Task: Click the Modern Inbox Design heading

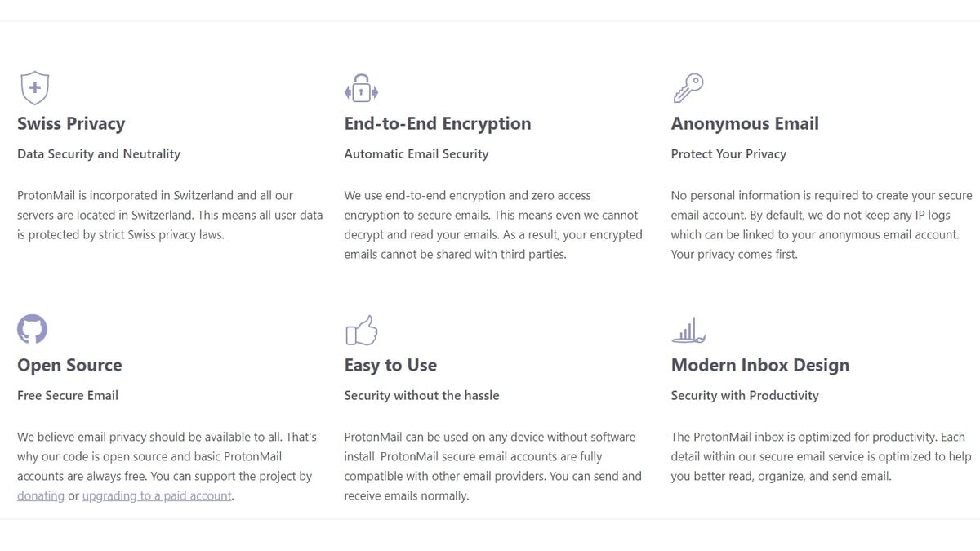Action: coord(760,365)
